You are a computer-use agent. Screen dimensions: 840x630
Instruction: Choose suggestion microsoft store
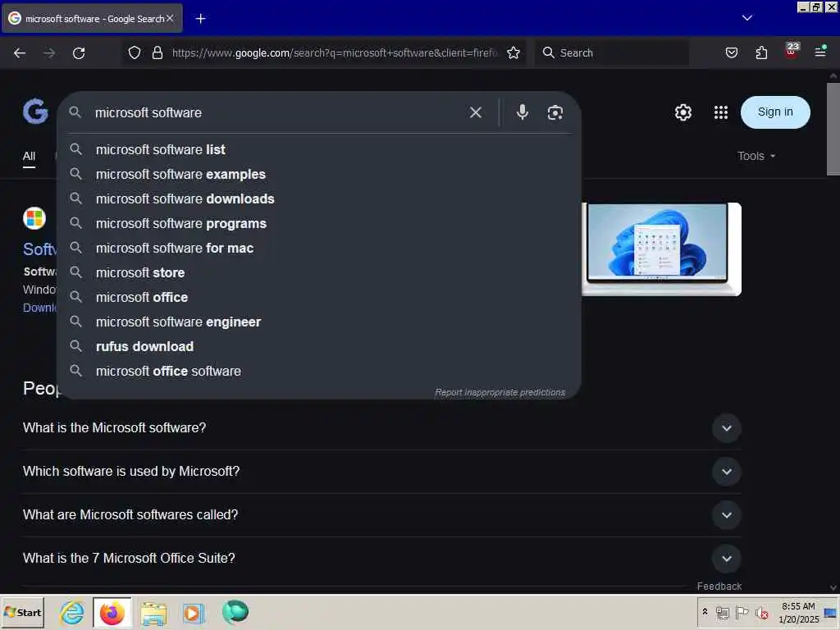click(319, 272)
